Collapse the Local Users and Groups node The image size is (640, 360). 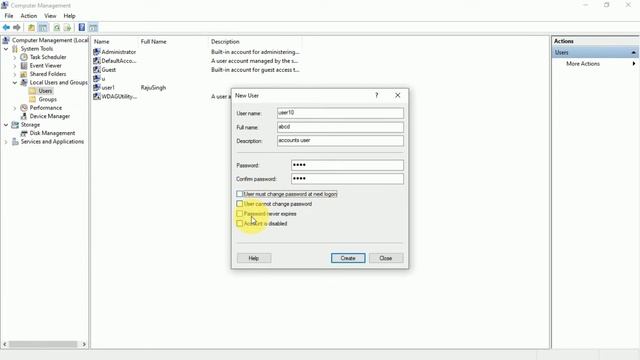click(x=15, y=82)
